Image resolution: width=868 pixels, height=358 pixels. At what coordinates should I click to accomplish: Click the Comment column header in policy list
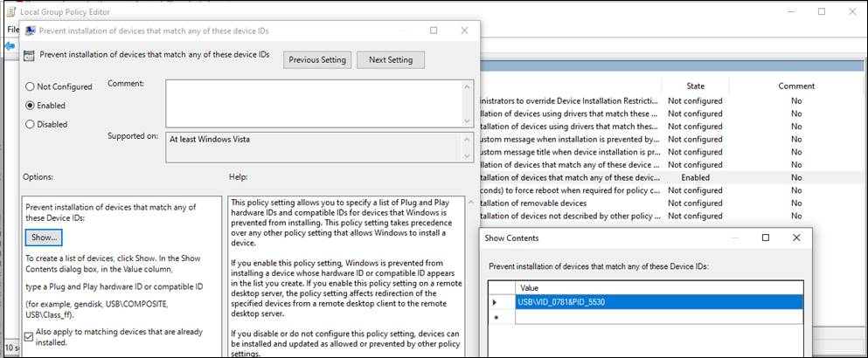point(796,86)
